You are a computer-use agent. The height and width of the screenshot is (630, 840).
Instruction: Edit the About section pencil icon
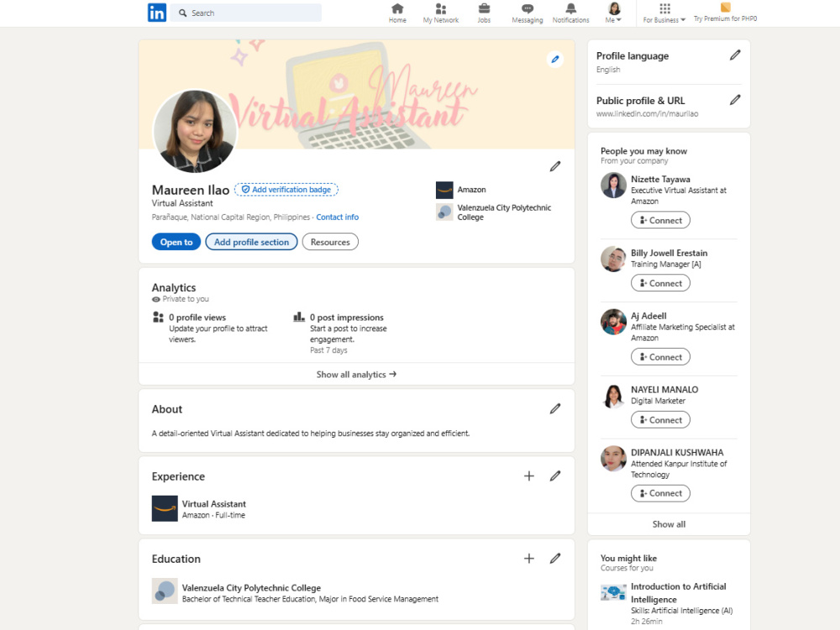(x=555, y=409)
